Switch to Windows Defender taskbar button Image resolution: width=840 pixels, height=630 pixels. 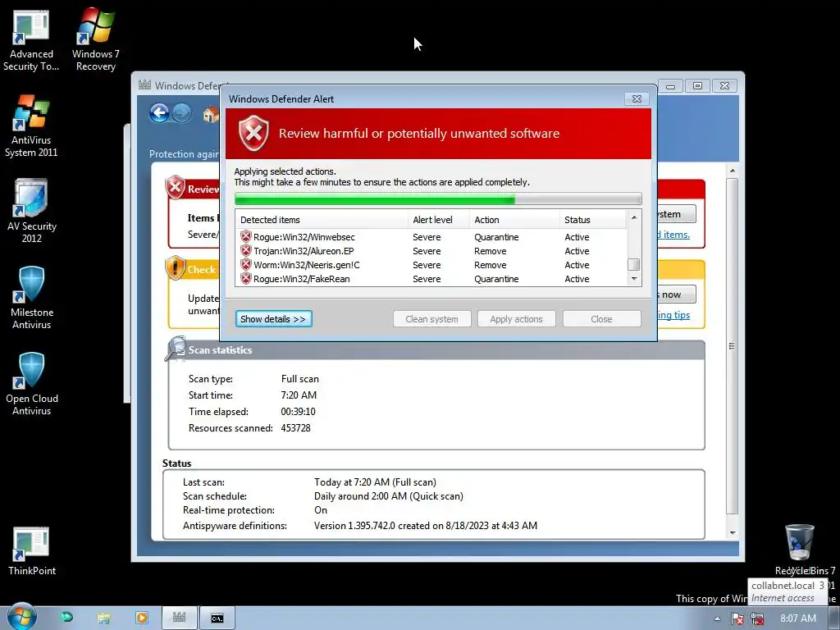[x=180, y=619]
